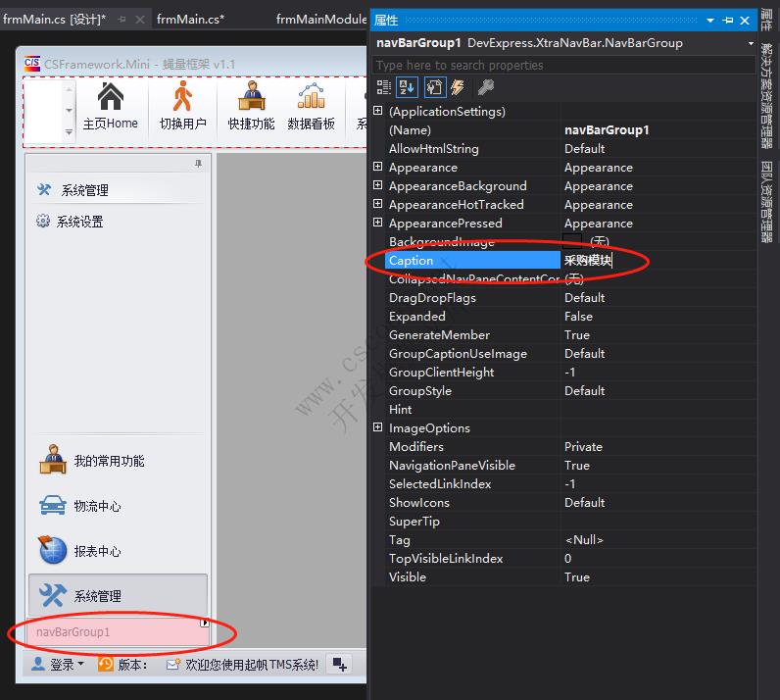Close the frmMain.cs [设计] tab
This screenshot has width=780, height=700.
point(140,20)
